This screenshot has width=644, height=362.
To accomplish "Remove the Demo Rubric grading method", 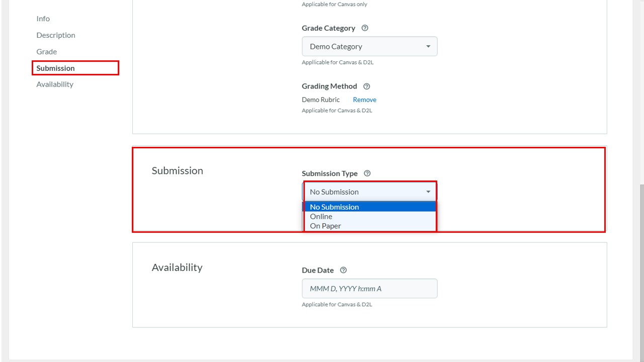I will [x=365, y=100].
